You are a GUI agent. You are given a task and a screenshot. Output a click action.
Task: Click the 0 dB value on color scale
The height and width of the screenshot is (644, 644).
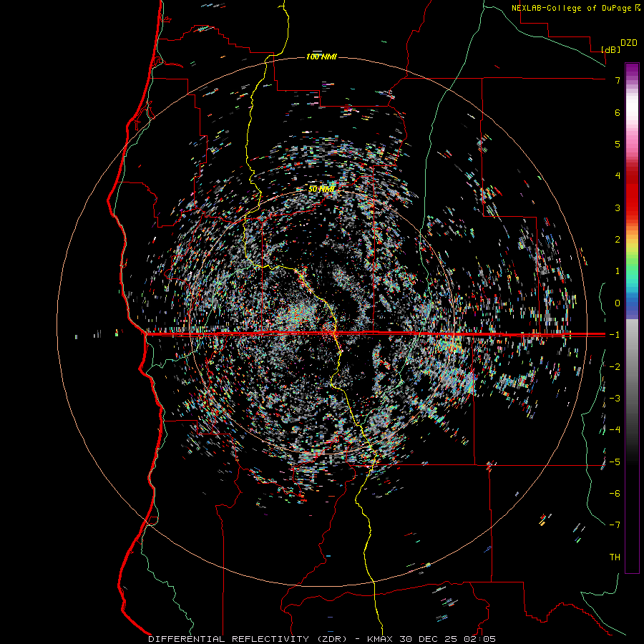pyautogui.click(x=618, y=303)
